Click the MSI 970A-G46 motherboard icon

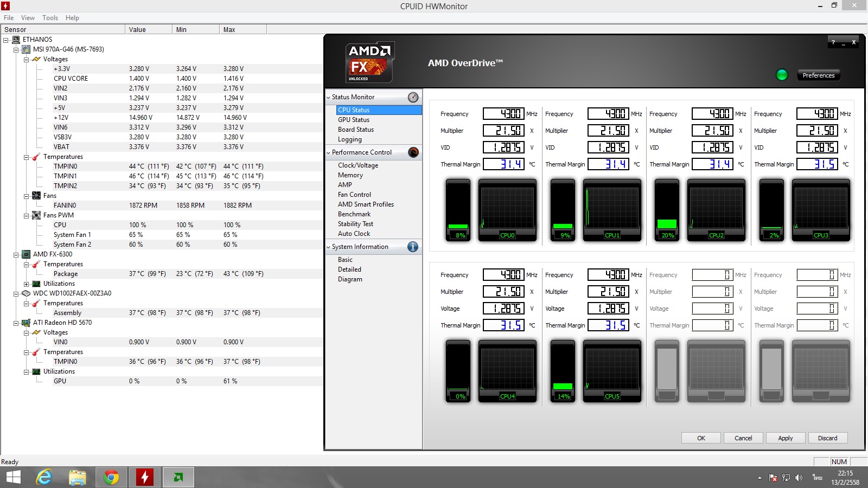pyautogui.click(x=26, y=49)
